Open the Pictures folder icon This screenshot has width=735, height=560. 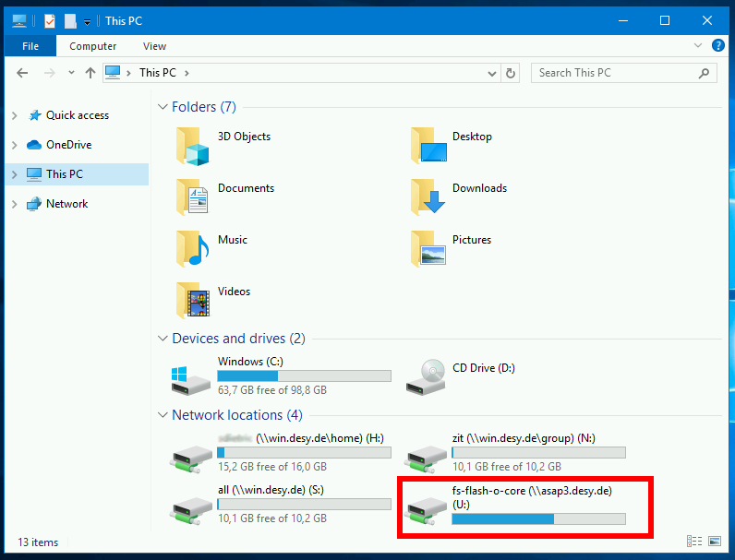point(428,248)
